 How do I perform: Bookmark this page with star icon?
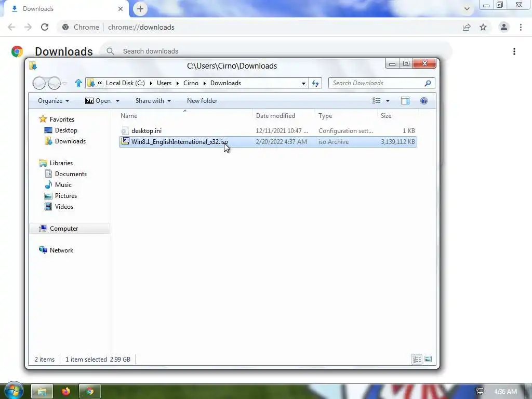coord(483,27)
